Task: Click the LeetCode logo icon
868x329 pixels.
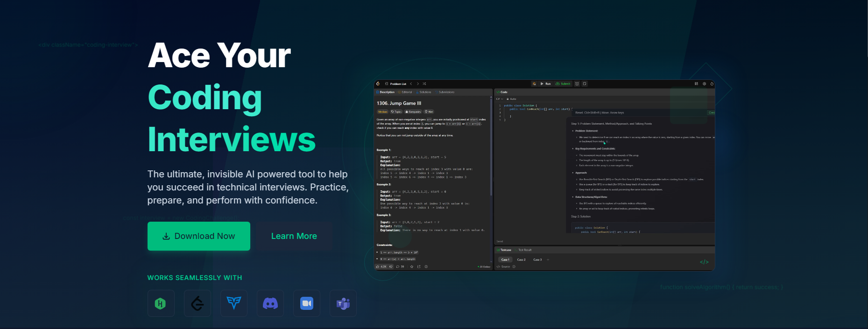Action: (197, 303)
